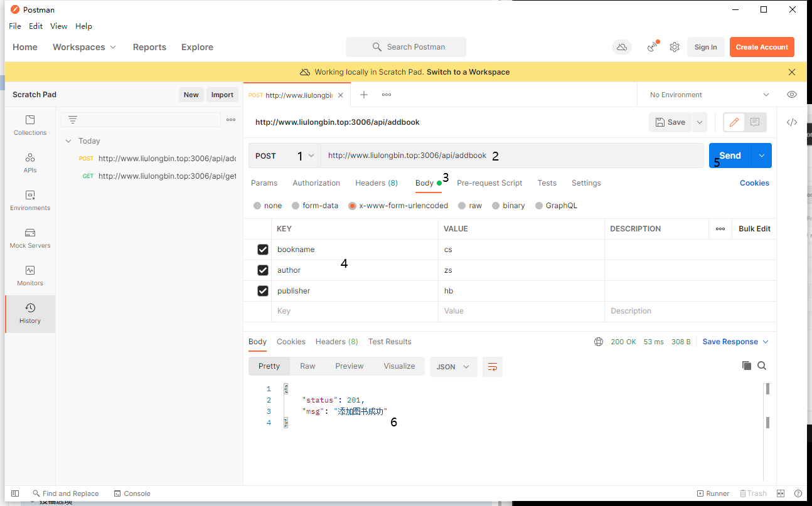
Task: Open the two-pane layout status bar icon
Action: pos(781,493)
